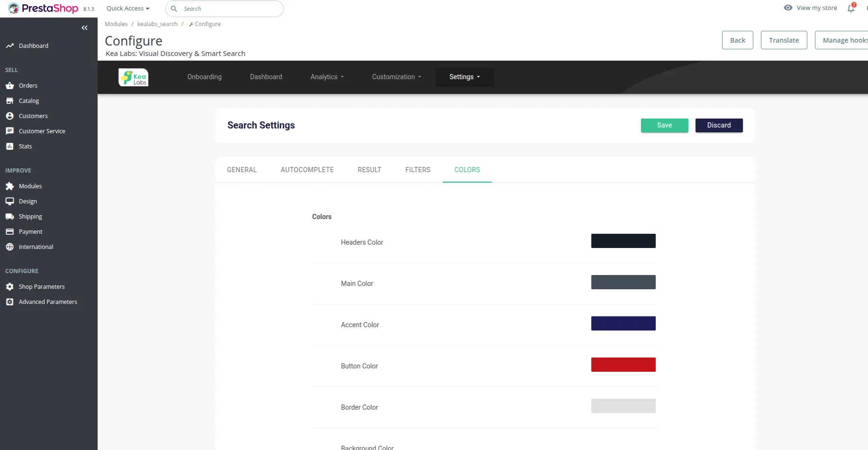This screenshot has width=868, height=450.
Task: Edit the Button Color red swatch
Action: (x=623, y=364)
